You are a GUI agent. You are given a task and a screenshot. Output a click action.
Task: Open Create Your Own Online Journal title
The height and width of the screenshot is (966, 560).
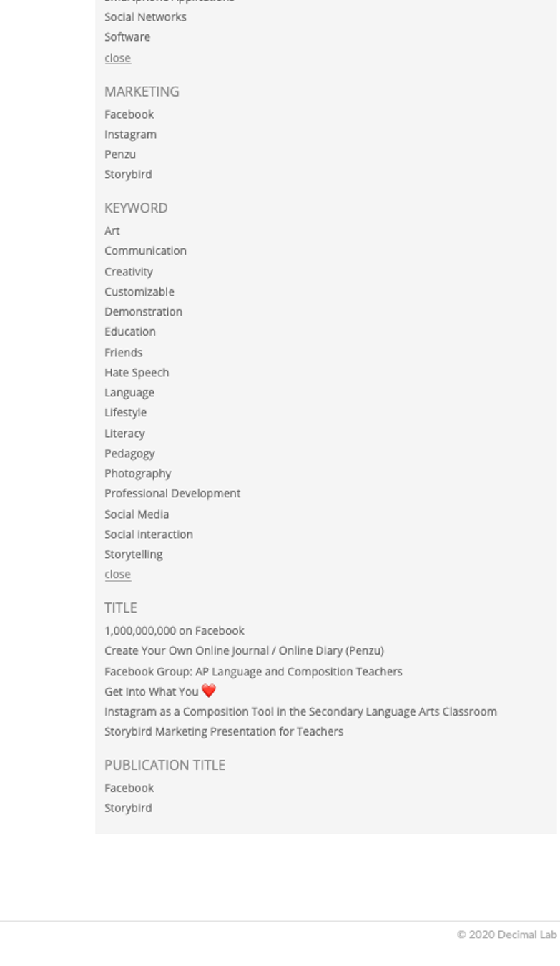coord(244,651)
